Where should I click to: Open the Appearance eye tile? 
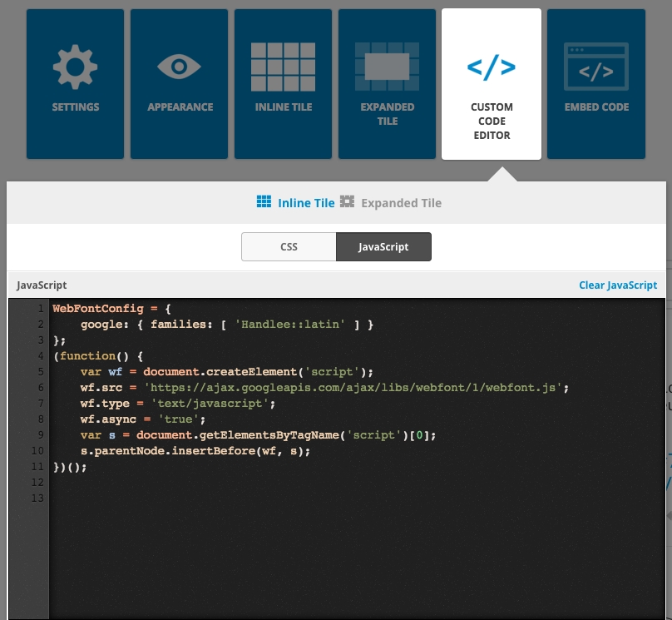point(180,66)
